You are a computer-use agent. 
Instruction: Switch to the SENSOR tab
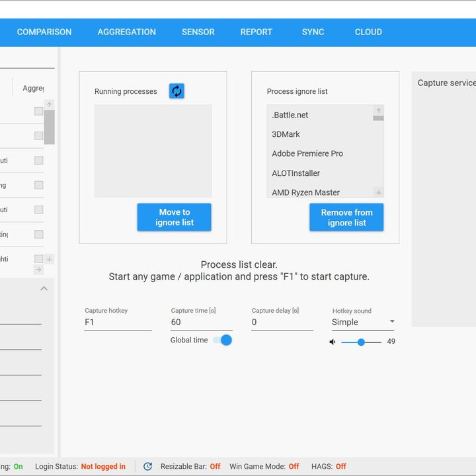click(198, 32)
